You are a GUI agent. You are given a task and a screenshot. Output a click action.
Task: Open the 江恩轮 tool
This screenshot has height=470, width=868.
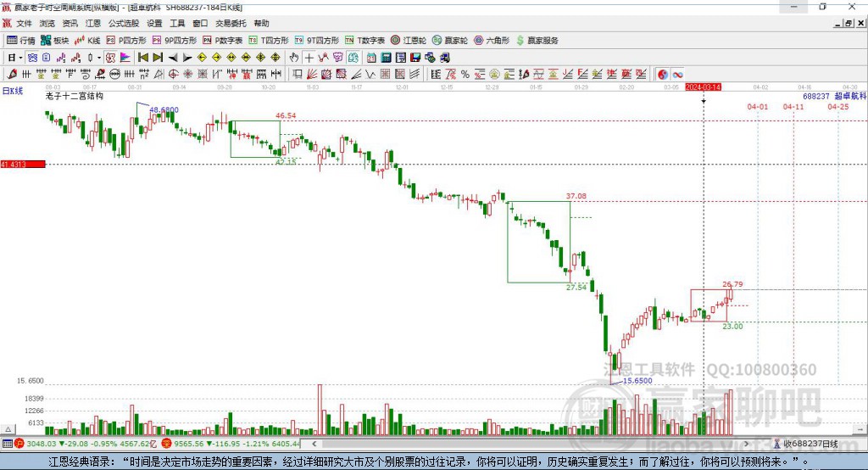coord(409,41)
